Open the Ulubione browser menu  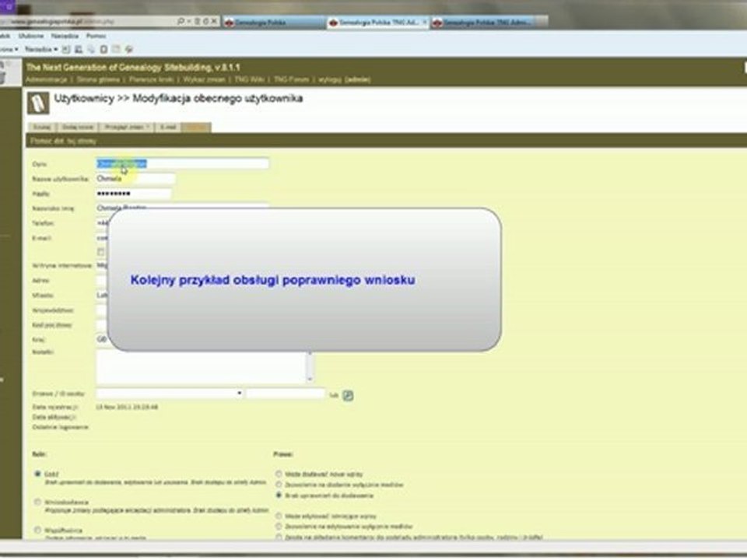[31, 36]
